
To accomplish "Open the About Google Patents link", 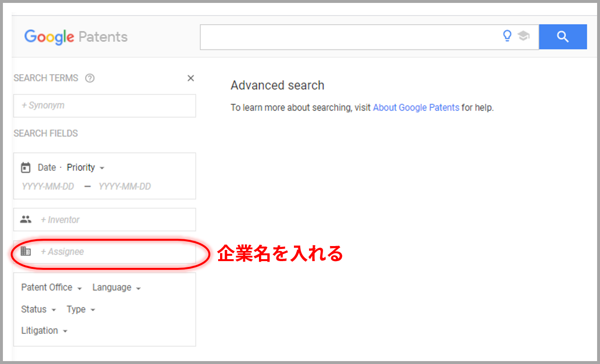I will (x=416, y=108).
